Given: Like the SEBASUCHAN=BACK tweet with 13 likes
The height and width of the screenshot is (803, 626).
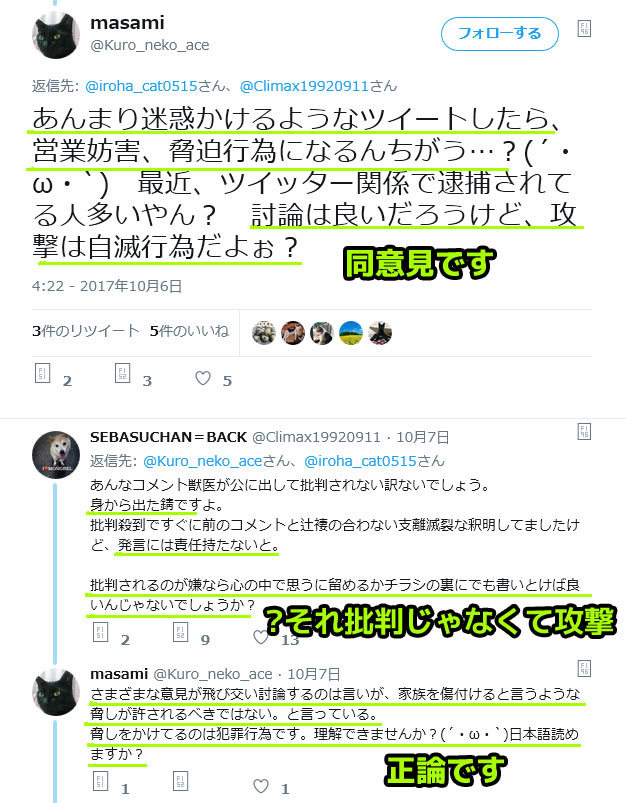Looking at the screenshot, I should [261, 637].
